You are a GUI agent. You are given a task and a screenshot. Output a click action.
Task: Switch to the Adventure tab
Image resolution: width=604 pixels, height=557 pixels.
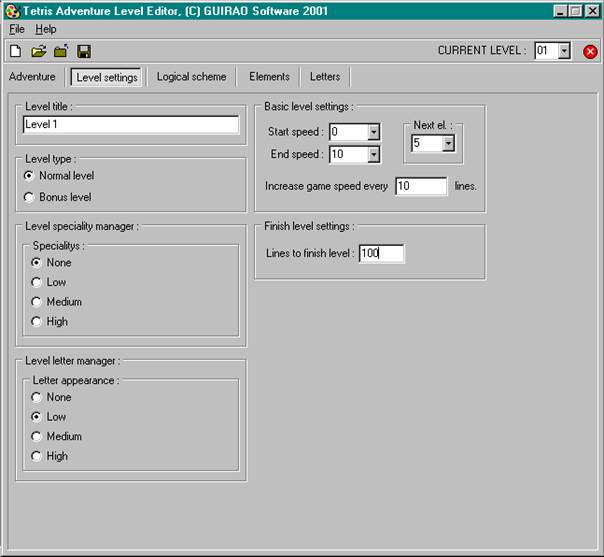click(32, 77)
